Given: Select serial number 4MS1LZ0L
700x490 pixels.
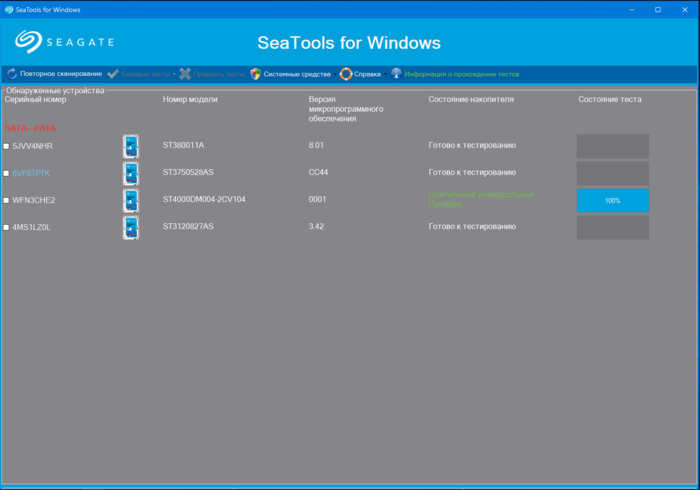Looking at the screenshot, I should coord(31,227).
